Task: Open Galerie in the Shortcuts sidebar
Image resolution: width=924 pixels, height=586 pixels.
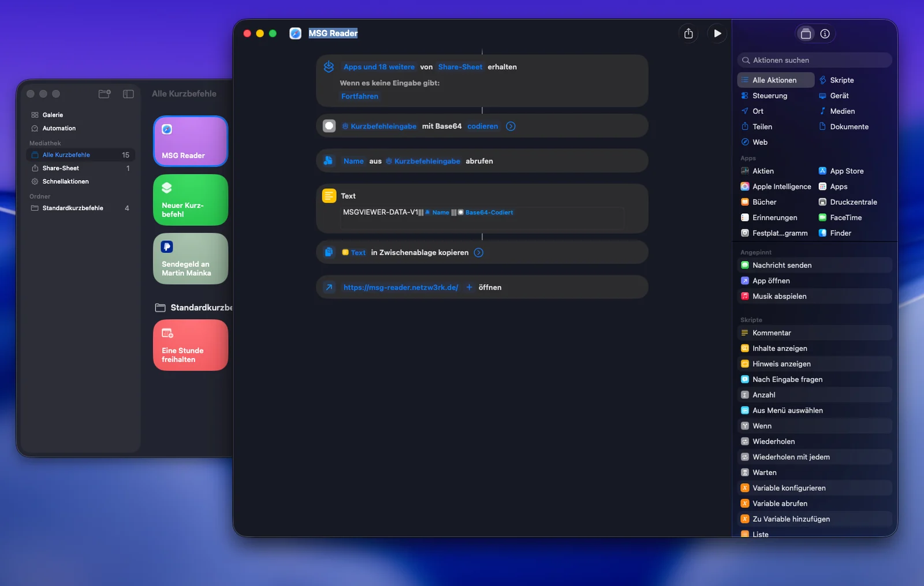Action: point(80,115)
